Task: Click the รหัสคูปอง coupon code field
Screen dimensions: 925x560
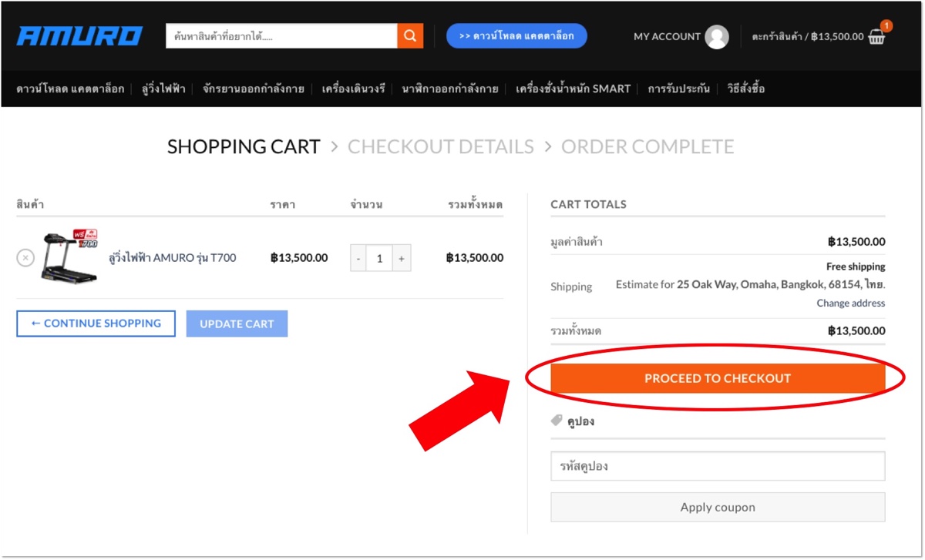Action: (718, 466)
